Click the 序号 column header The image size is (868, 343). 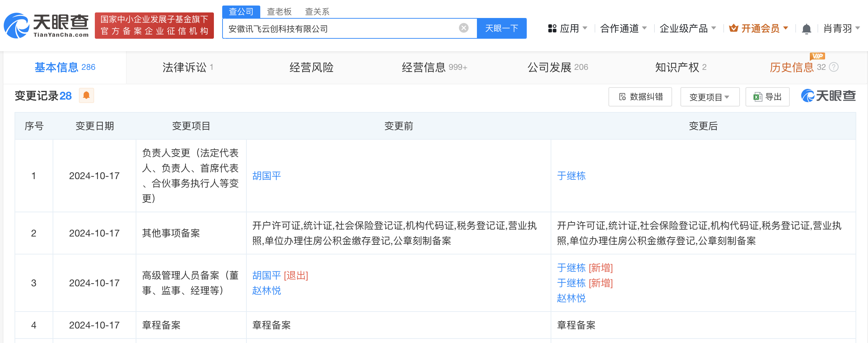[x=34, y=126]
